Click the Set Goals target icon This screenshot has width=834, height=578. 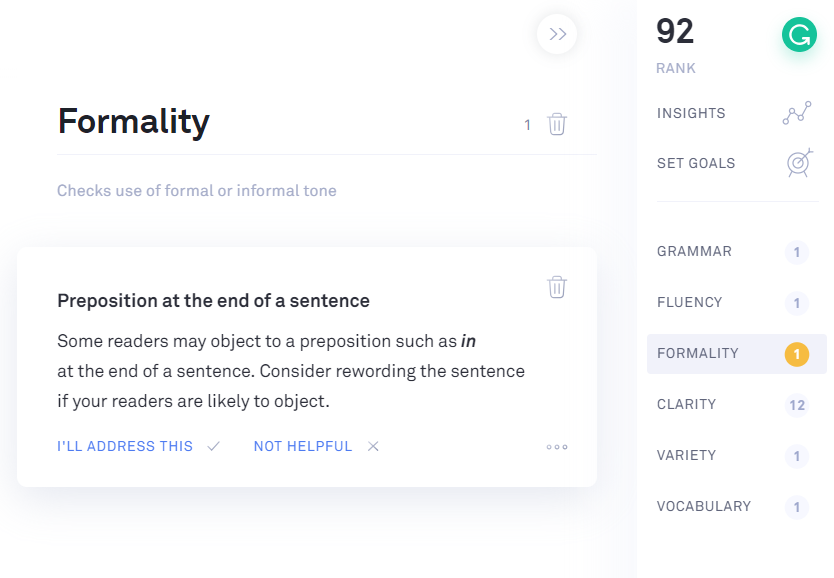(x=799, y=163)
